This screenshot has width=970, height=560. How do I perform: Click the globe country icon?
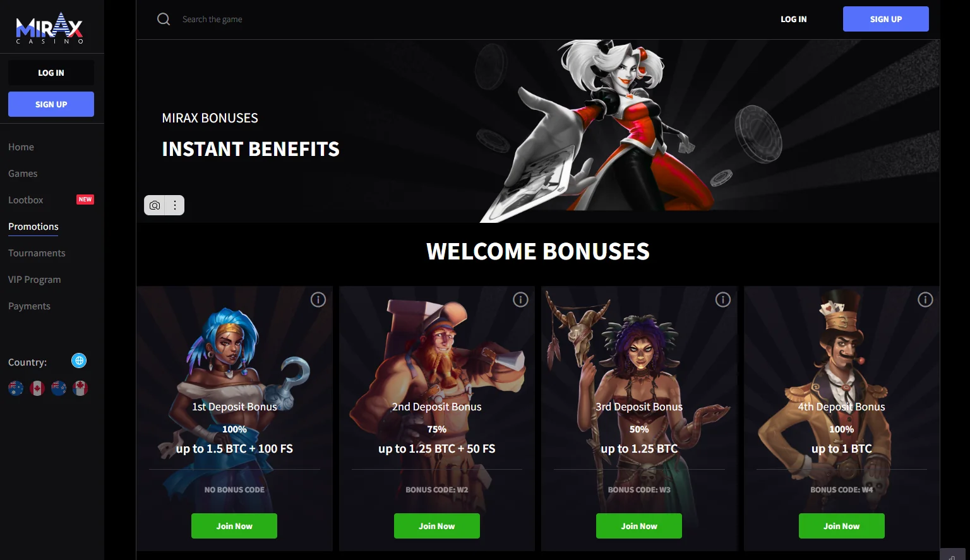[x=79, y=360]
